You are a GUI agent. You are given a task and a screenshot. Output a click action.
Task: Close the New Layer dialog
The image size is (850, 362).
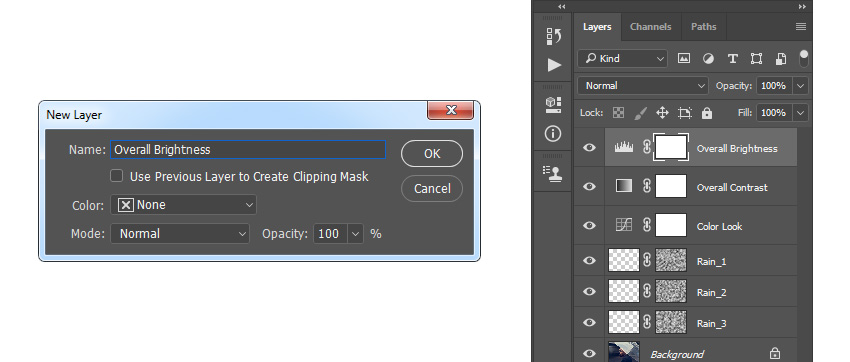(450, 110)
